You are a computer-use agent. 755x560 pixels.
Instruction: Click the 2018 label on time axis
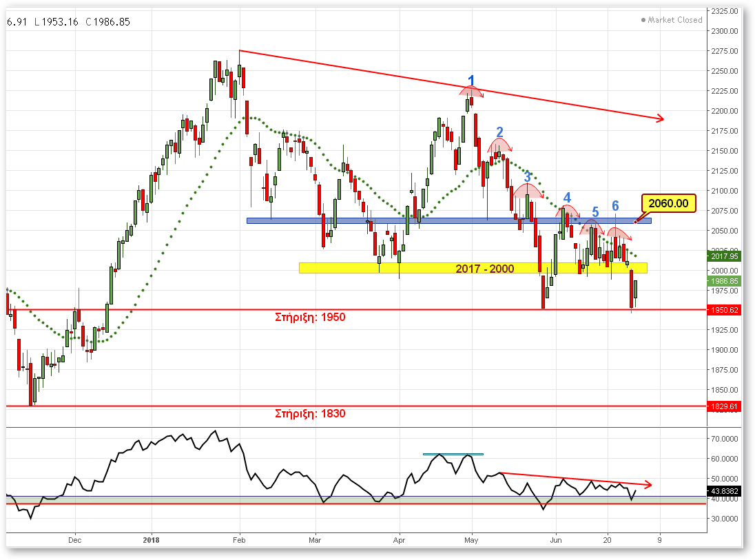(151, 540)
